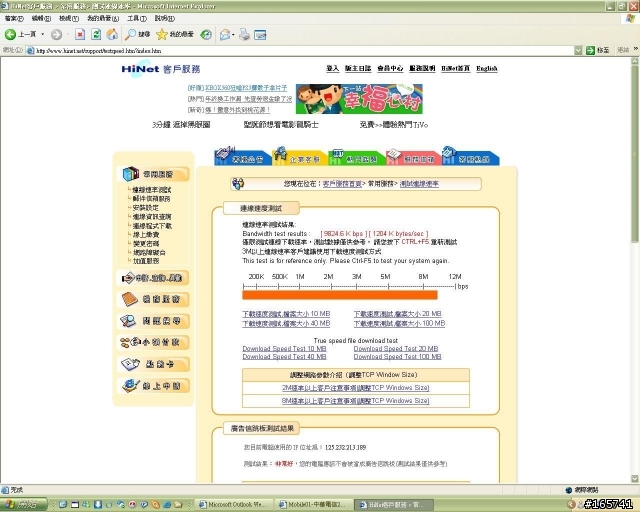640x512 pixels.
Task: Open the 8M TCP Windows Size link
Action: 356,401
